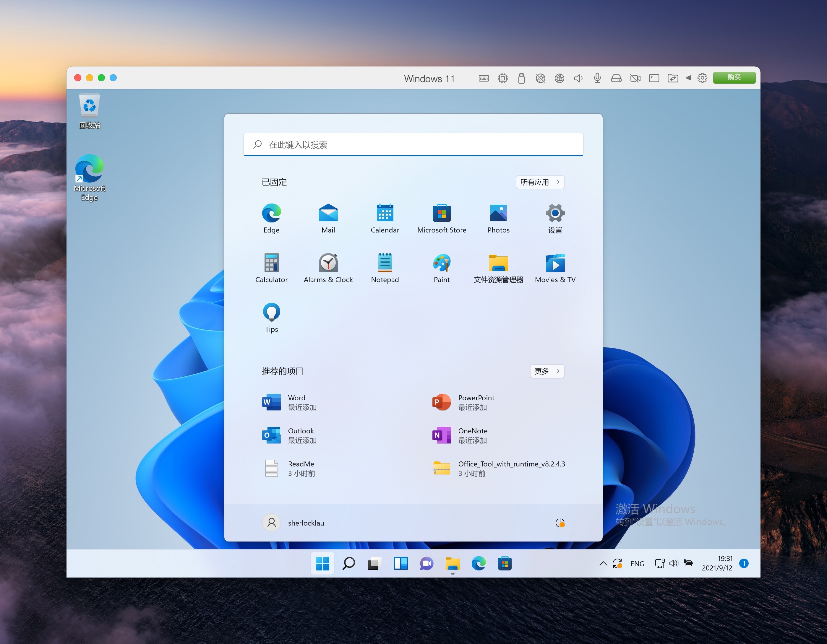Image resolution: width=827 pixels, height=644 pixels.
Task: Open 设置 settings app
Action: click(x=555, y=218)
